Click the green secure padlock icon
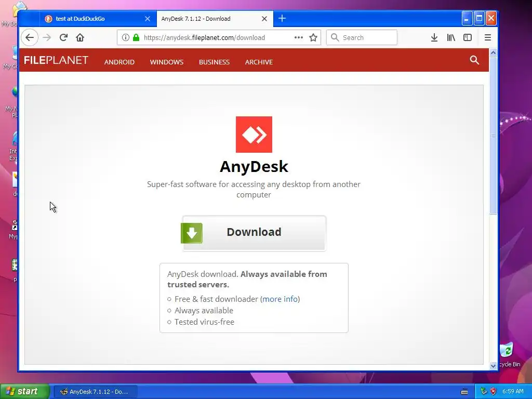 coord(136,37)
